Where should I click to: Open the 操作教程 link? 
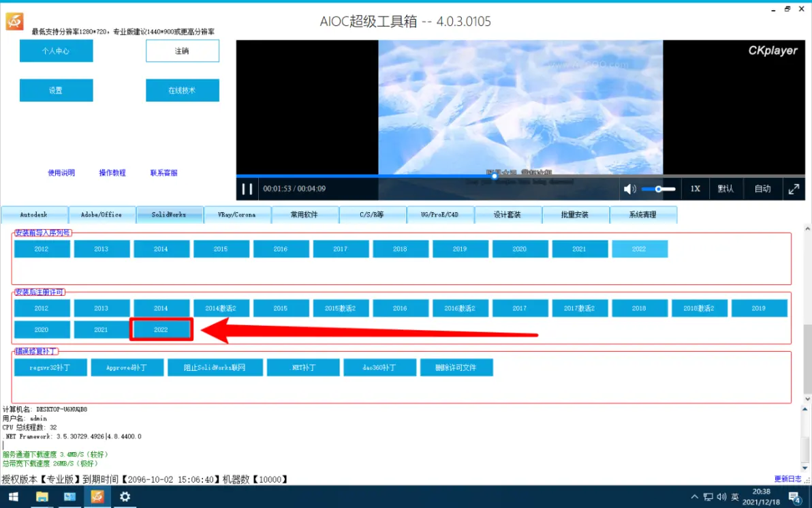tap(112, 173)
